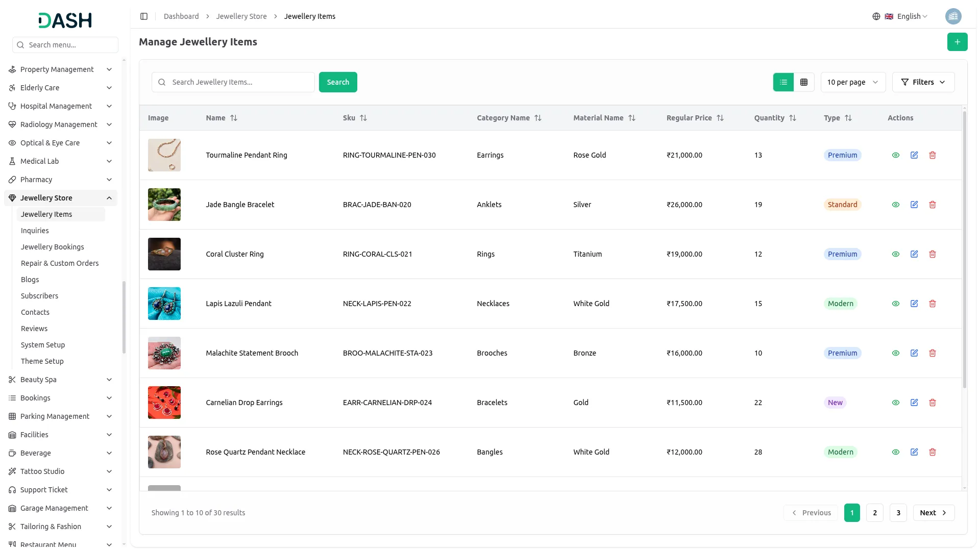Delete the Coral Cluster Ring item
This screenshot has height=551, width=980.
933,254
